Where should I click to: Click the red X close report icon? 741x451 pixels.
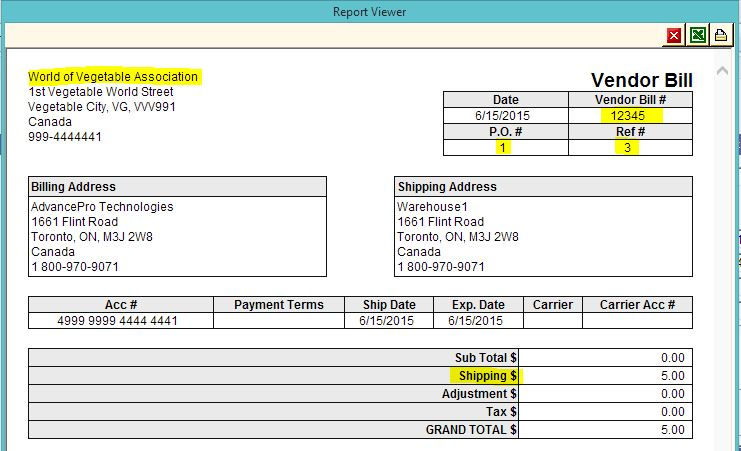[675, 36]
